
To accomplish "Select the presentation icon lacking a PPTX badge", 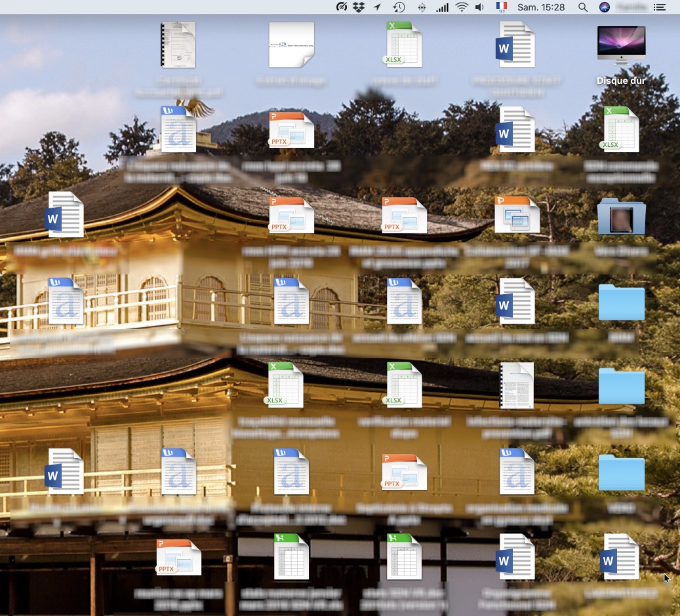I will [517, 215].
